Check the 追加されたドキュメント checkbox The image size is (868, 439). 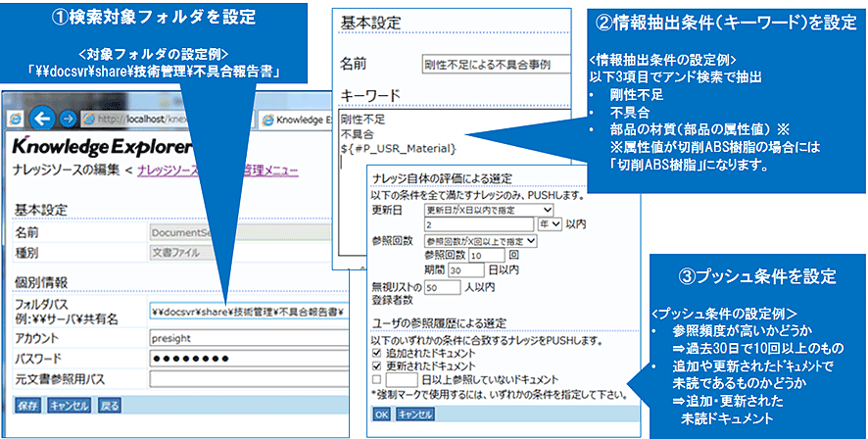377,353
